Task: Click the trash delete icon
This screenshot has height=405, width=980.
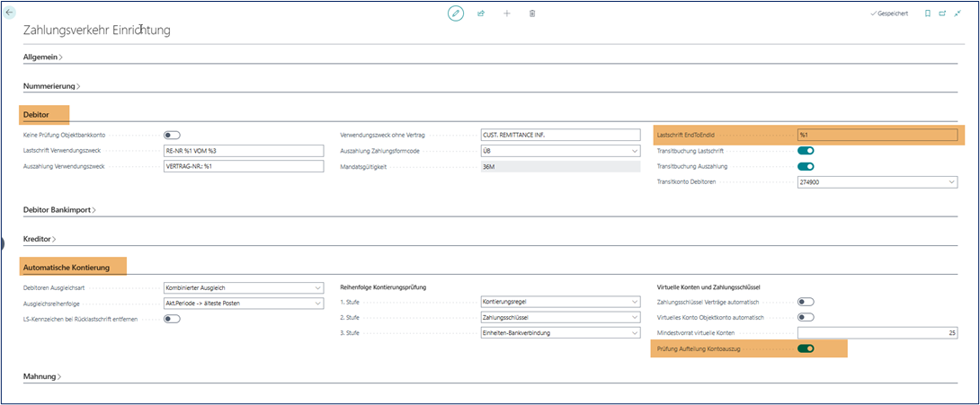Action: (532, 13)
